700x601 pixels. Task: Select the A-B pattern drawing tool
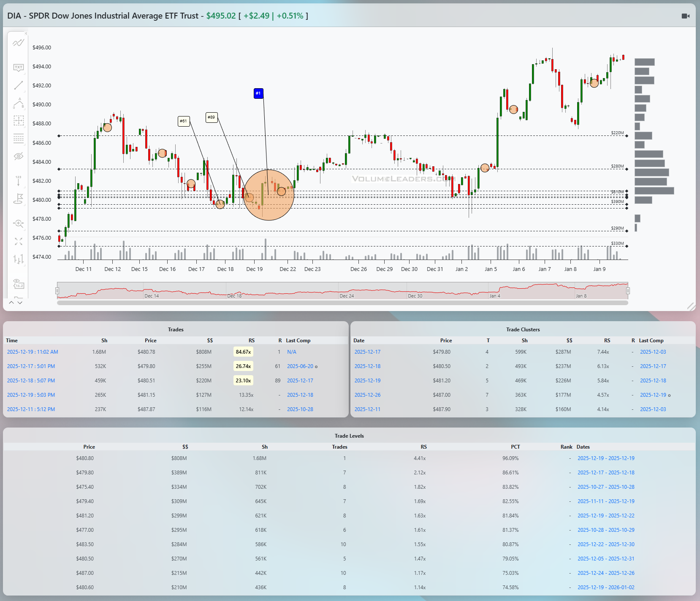(x=18, y=103)
